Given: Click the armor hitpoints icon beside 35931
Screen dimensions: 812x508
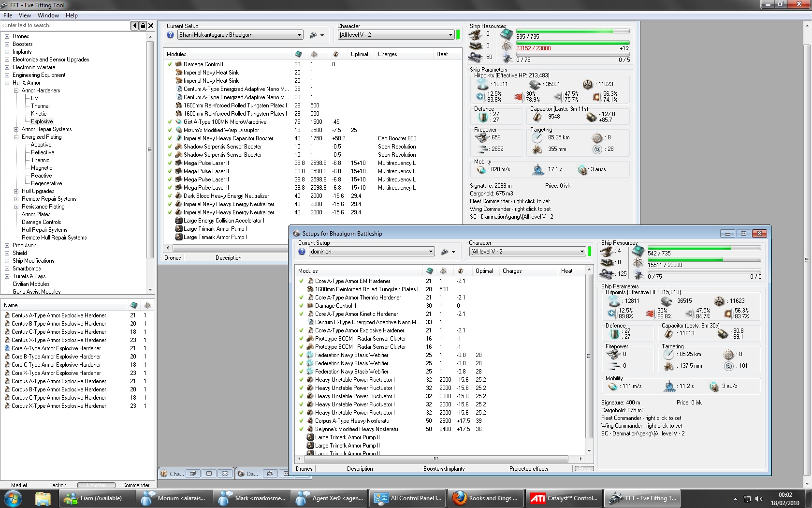Looking at the screenshot, I should [x=535, y=84].
